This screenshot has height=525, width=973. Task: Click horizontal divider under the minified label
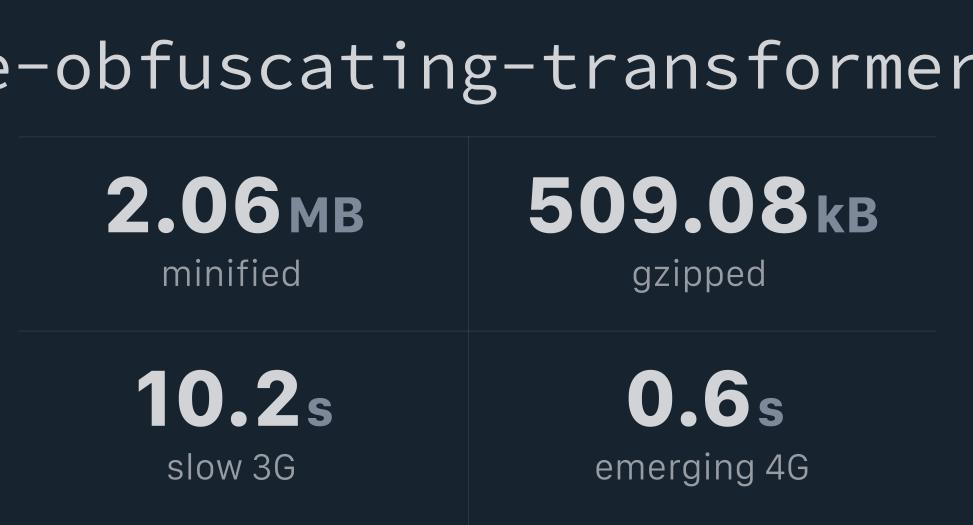click(243, 331)
